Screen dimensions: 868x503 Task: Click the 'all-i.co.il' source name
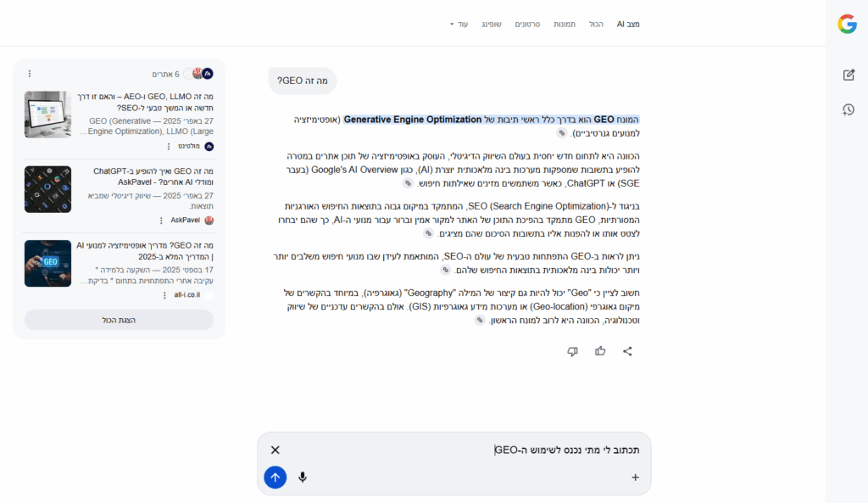187,295
